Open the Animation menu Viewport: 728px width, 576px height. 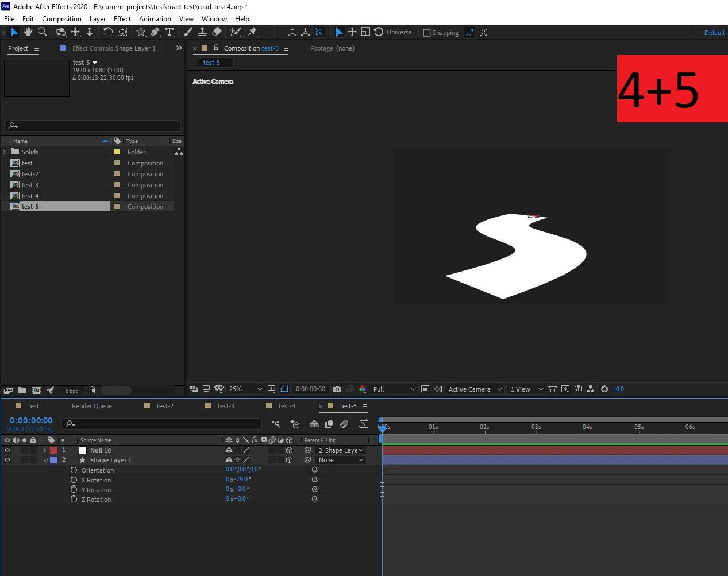155,18
